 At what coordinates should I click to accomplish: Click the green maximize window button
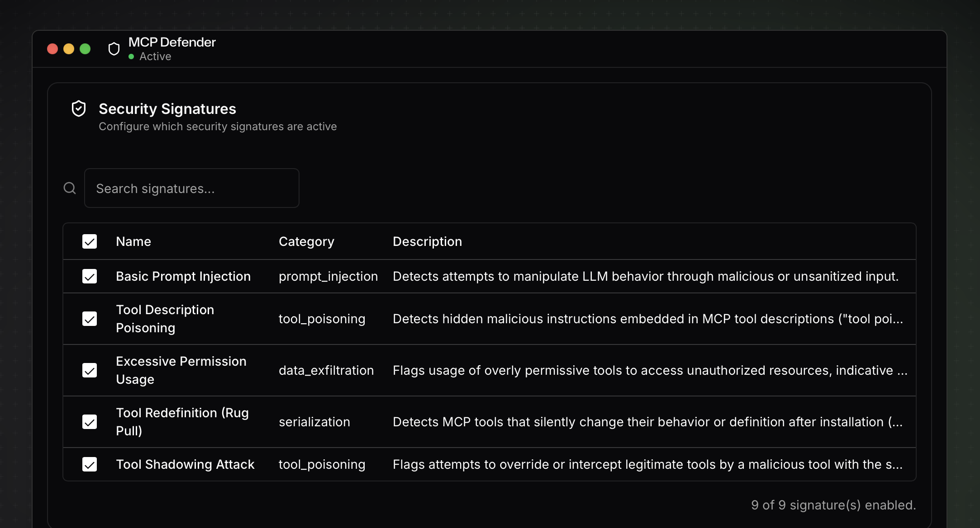click(85, 49)
